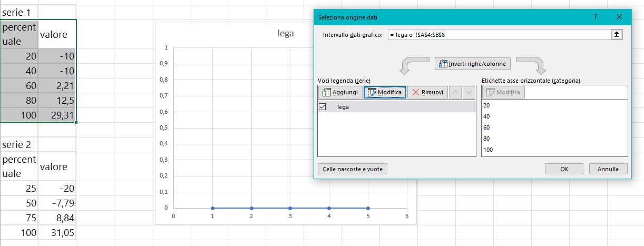Click the dialog help question mark
The width and height of the screenshot is (644, 246).
pos(596,17)
